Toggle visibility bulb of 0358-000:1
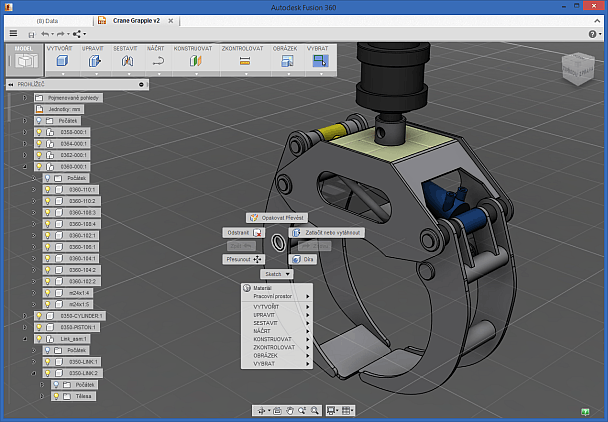 point(39,132)
